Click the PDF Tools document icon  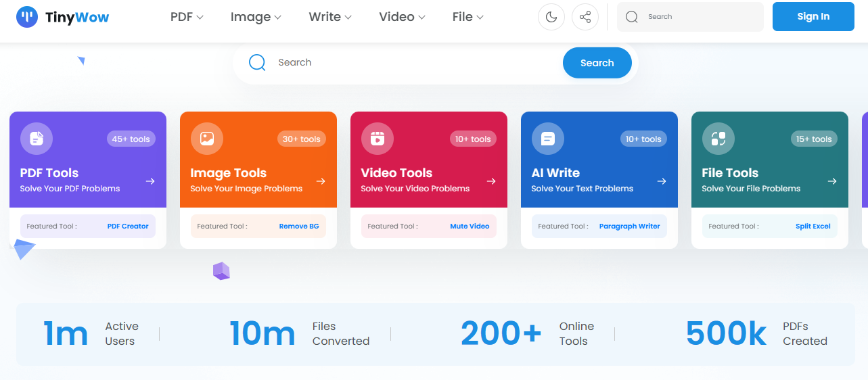37,139
